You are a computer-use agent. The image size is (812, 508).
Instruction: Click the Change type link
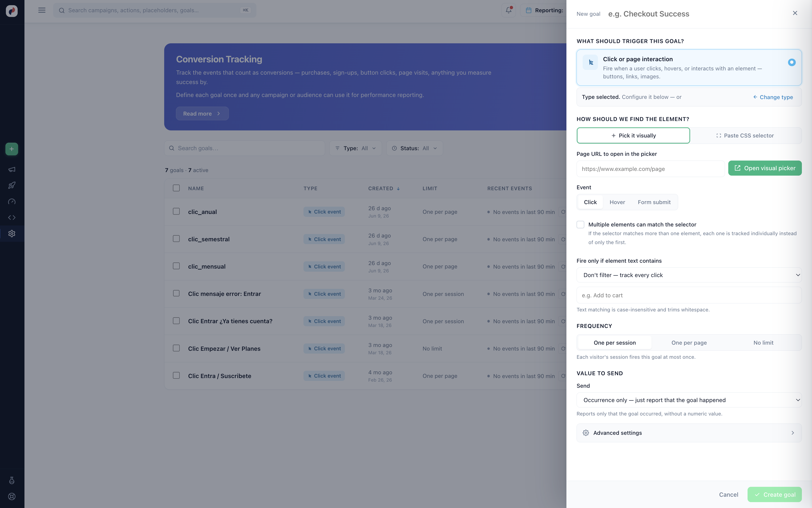pyautogui.click(x=773, y=97)
